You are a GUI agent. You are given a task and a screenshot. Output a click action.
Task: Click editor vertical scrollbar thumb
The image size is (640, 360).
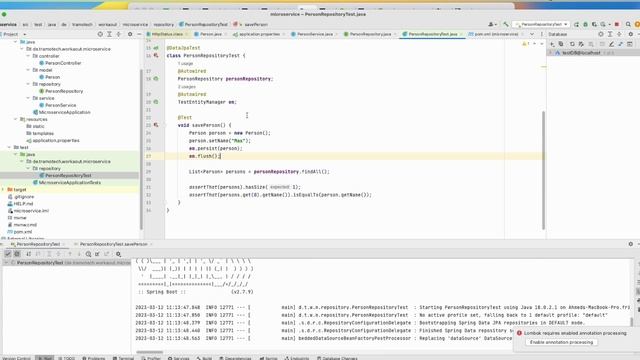click(x=543, y=170)
